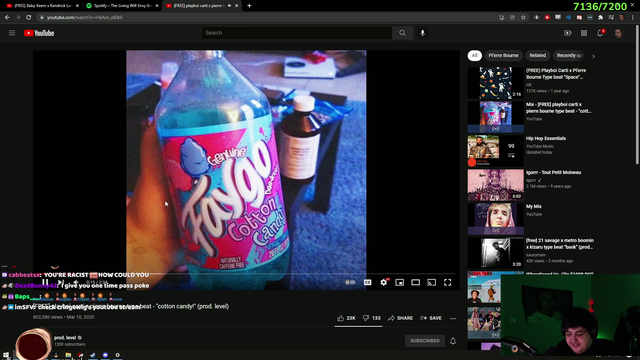This screenshot has width=640, height=360.
Task: Open the YouTube apps grid
Action: pyautogui.click(x=584, y=33)
